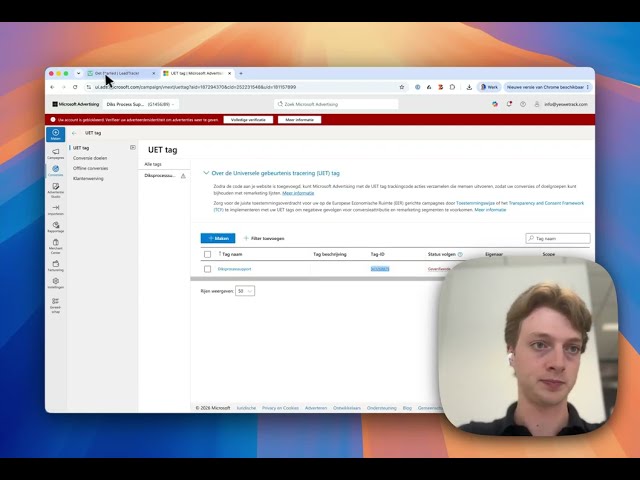This screenshot has height=480, width=640.
Task: Open the Rijen weergeven 50 dropdown
Action: point(245,291)
